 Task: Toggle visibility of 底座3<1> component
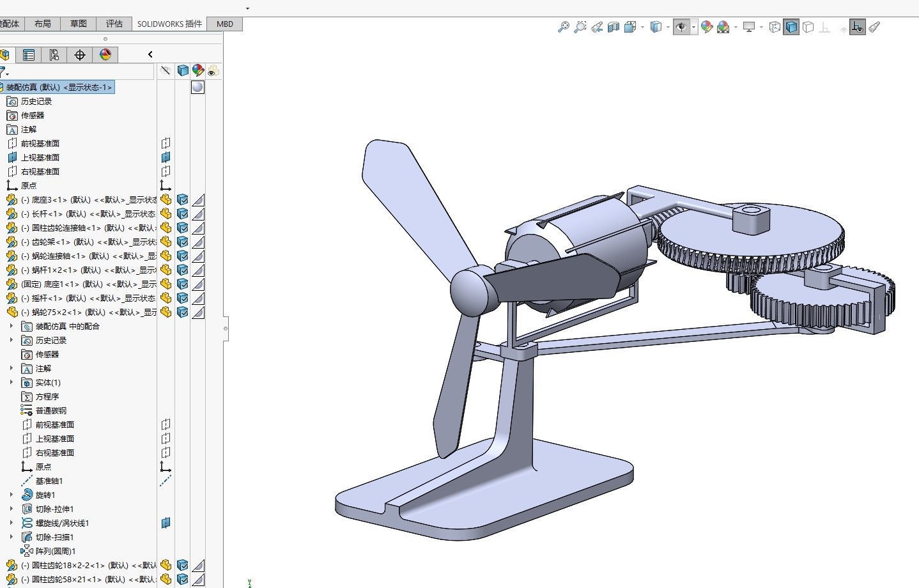coord(166,199)
